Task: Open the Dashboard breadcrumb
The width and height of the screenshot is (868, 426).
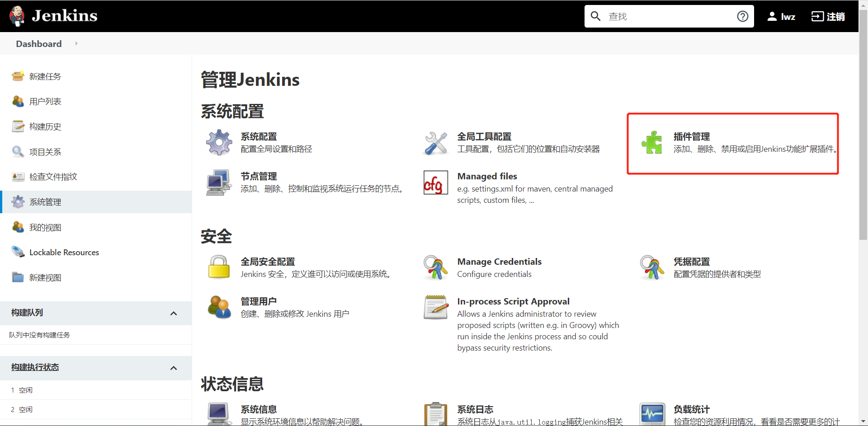Action: 39,44
